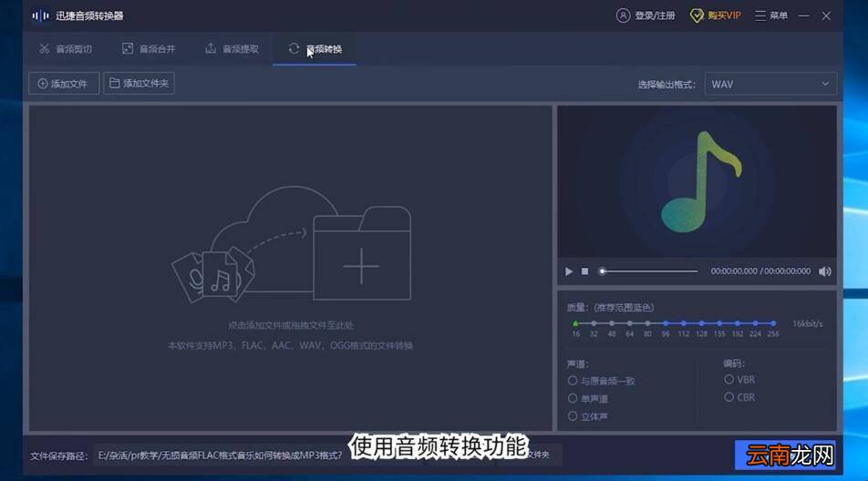Open the 菜单 hamburger menu
Viewport: 868px width, 481px height.
[771, 16]
